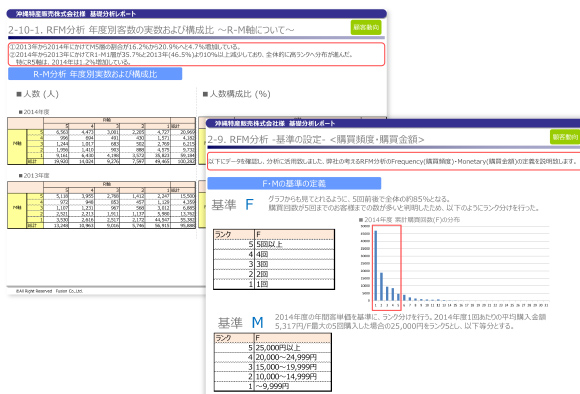This screenshot has height=394, width=580.
Task: Click the '■2013年度' table label
Action: [x=34, y=175]
